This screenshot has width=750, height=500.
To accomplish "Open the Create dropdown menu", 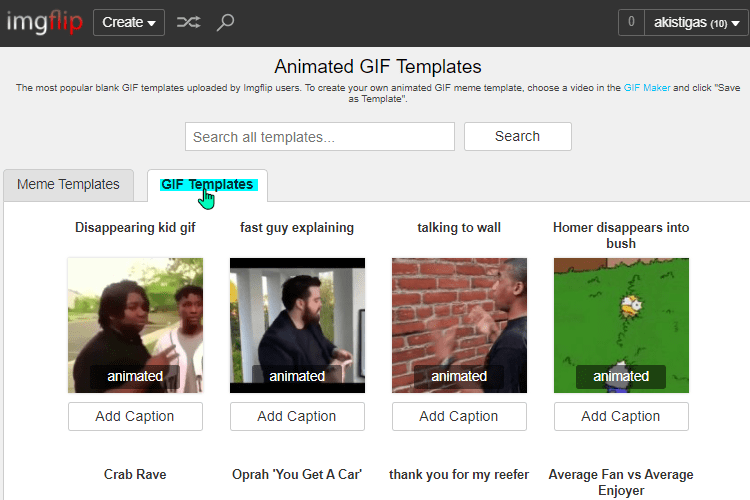I will click(x=129, y=22).
